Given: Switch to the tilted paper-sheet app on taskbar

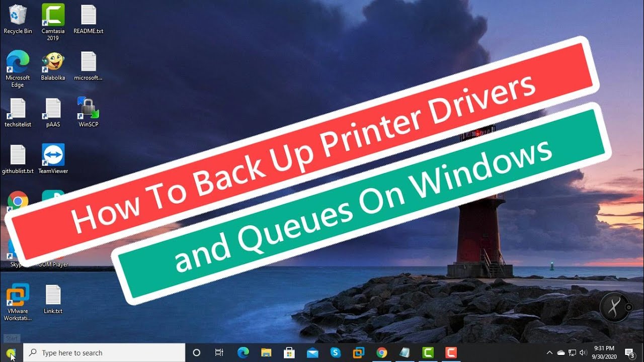Looking at the screenshot, I should coord(405,353).
